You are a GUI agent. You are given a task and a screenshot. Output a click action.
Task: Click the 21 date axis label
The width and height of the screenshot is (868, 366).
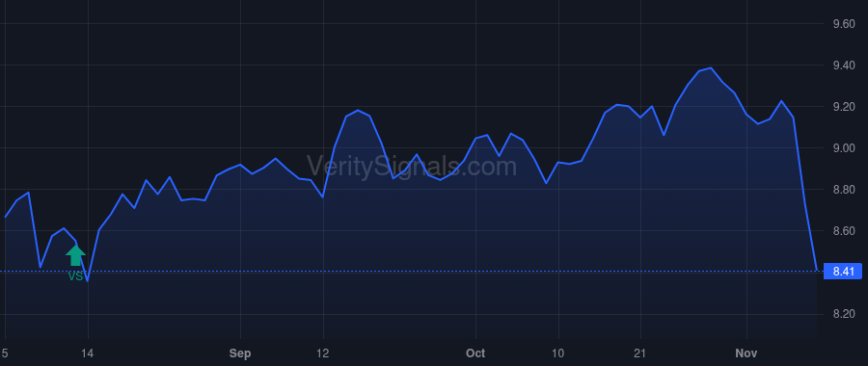pos(640,353)
